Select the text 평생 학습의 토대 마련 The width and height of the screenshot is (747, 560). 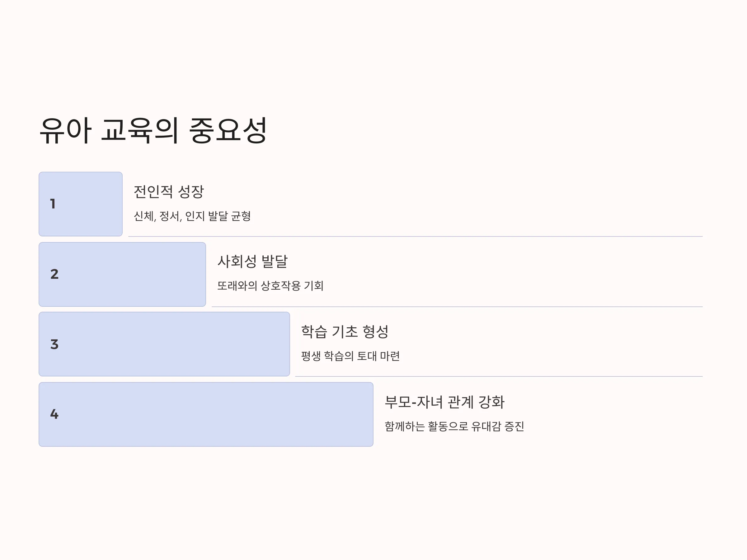pos(350,356)
